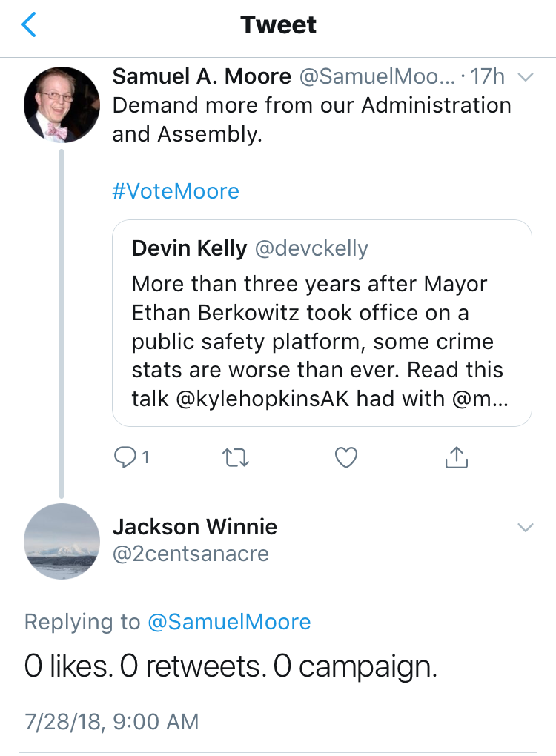Screen dimensions: 556x756
Task: Open the reply bubble icon with count 1
Action: pos(130,457)
